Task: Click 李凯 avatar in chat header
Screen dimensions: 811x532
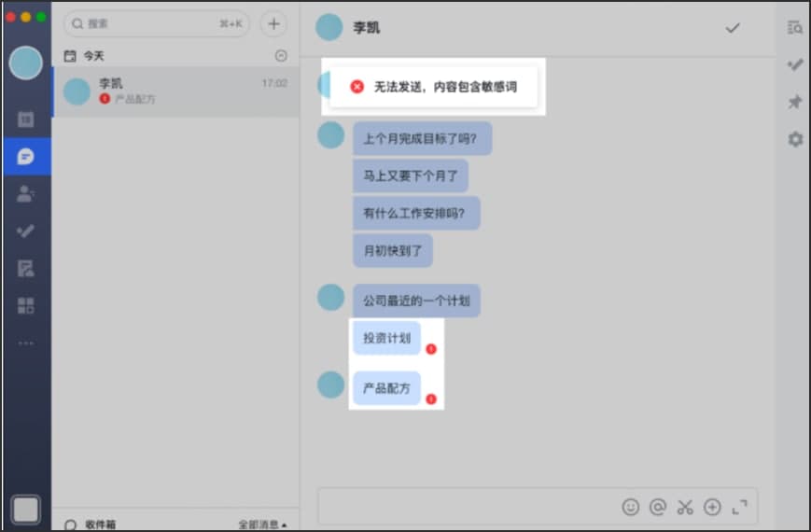Action: coord(329,27)
